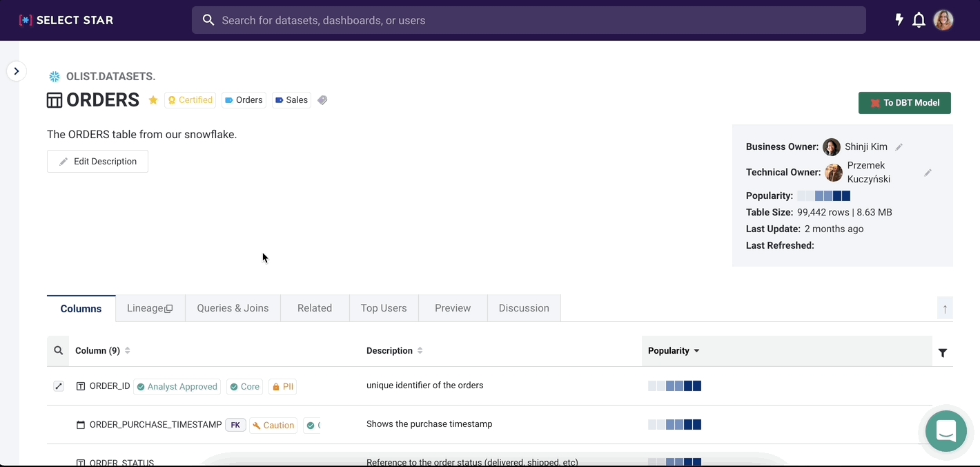Screen dimensions: 980x467
Task: Sort by Column name using sort arrows
Action: [x=128, y=351]
